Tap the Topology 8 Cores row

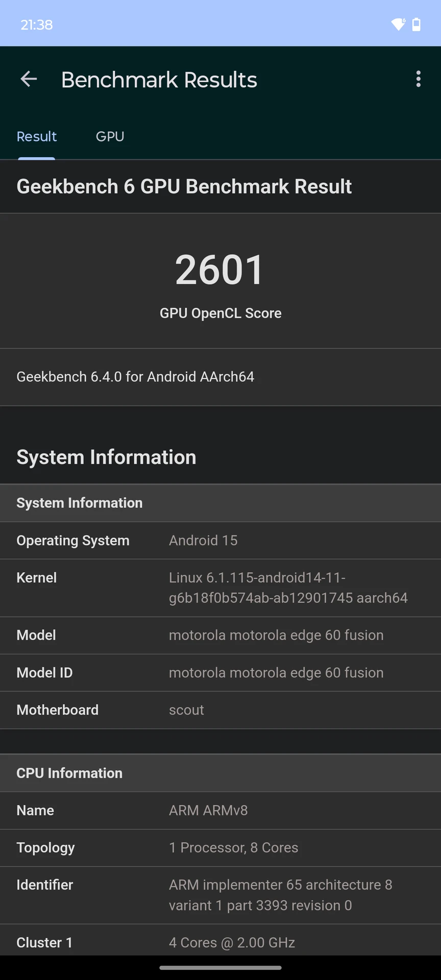click(220, 848)
